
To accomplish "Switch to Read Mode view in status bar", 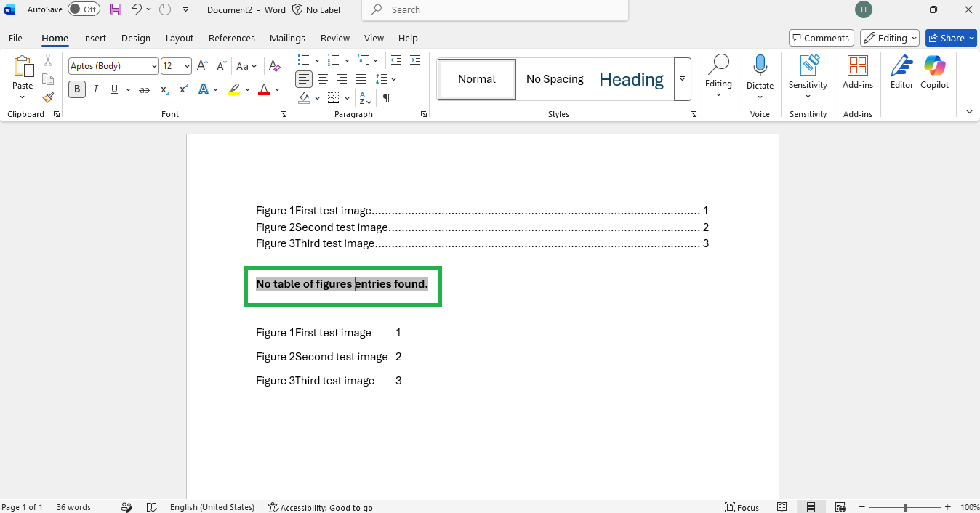I will pos(782,507).
